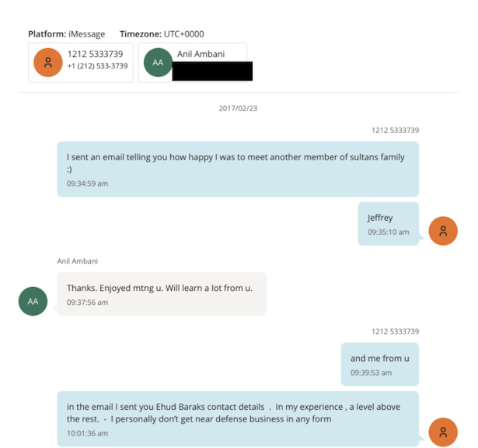Click the 2017/02/23 date separator
Screen dimensions: 478x448
[238, 108]
